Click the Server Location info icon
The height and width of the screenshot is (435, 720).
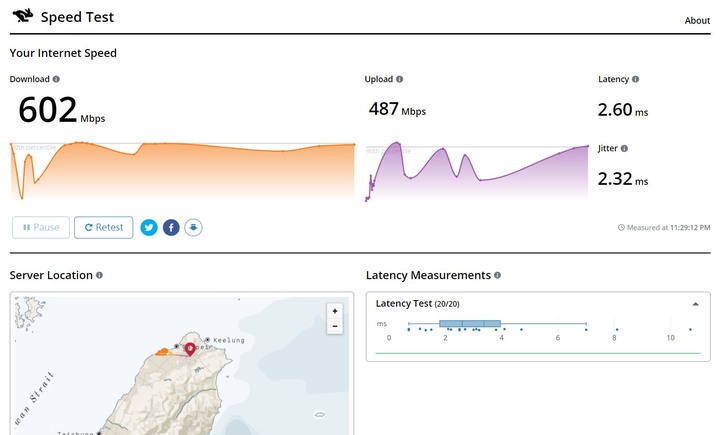99,275
